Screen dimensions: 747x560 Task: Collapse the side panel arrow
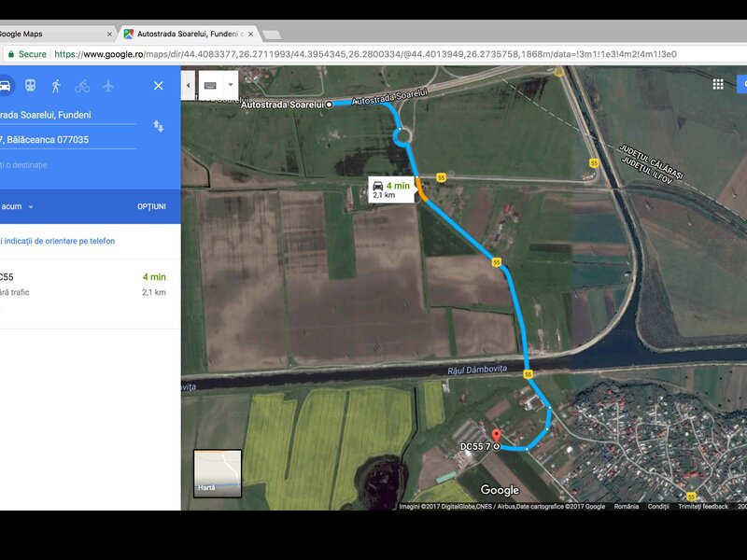[189, 85]
